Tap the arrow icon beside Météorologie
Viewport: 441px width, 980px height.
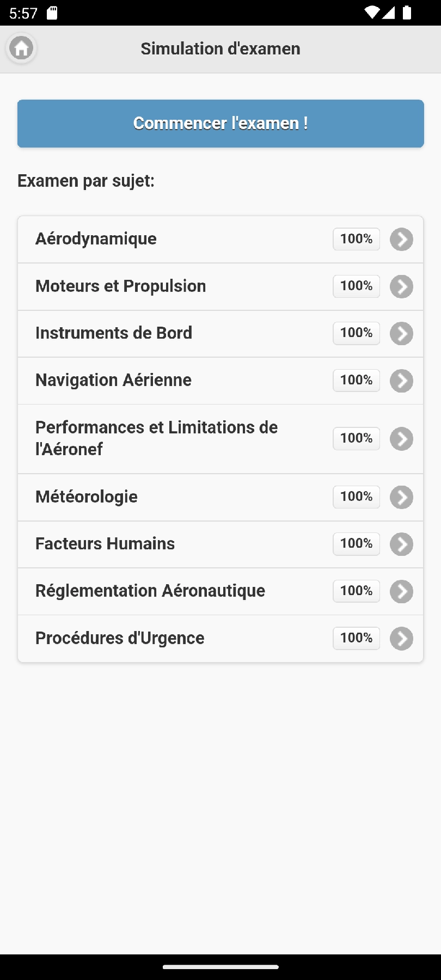(x=401, y=497)
